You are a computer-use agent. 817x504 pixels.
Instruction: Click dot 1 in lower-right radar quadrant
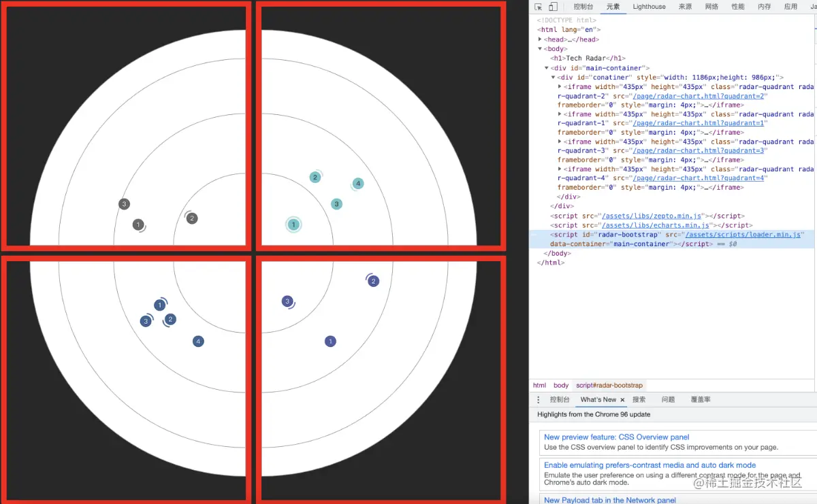[330, 341]
